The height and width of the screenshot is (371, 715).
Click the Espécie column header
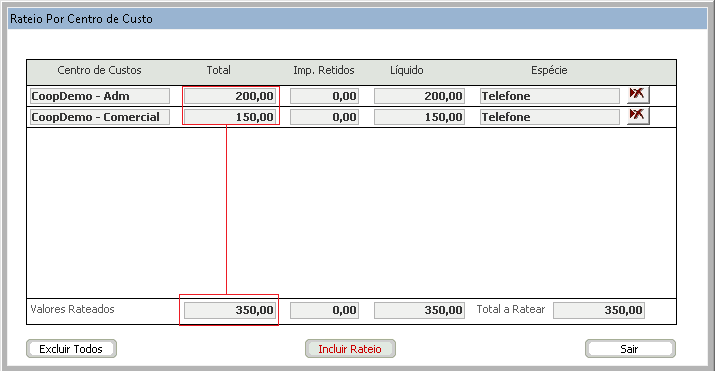549,70
